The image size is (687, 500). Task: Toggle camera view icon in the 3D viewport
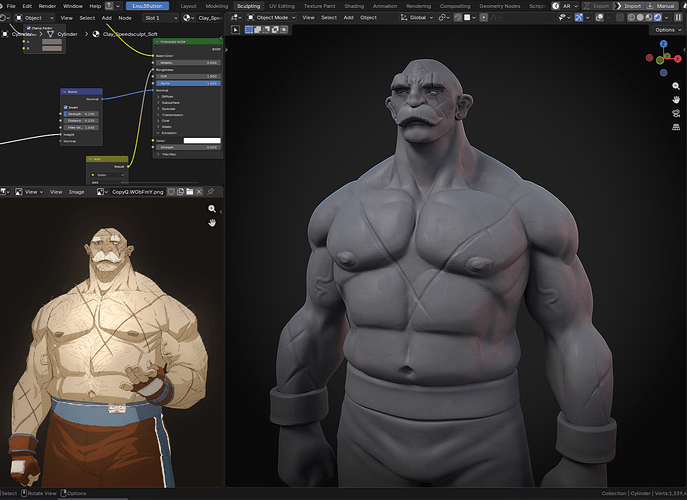676,113
